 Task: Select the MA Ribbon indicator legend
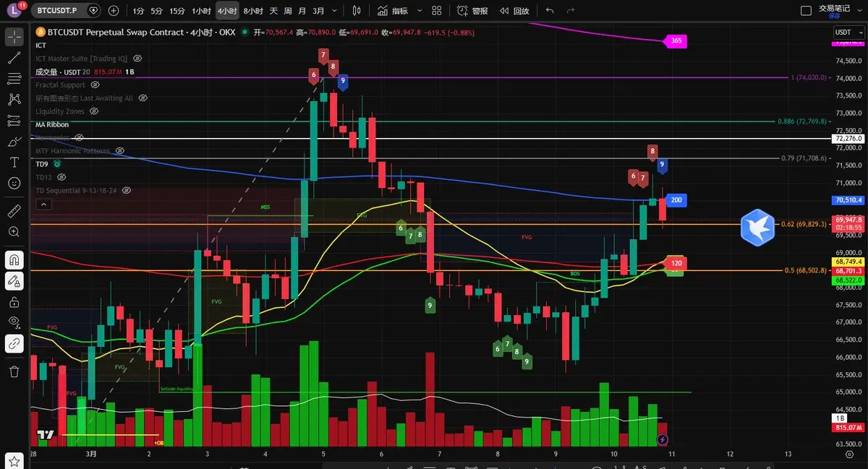(x=52, y=124)
